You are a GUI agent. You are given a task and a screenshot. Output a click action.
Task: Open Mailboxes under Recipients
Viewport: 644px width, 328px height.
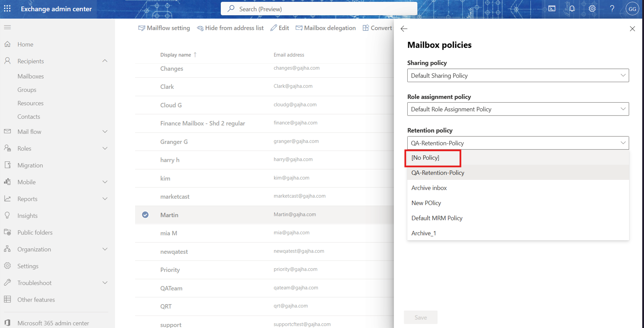tap(31, 76)
